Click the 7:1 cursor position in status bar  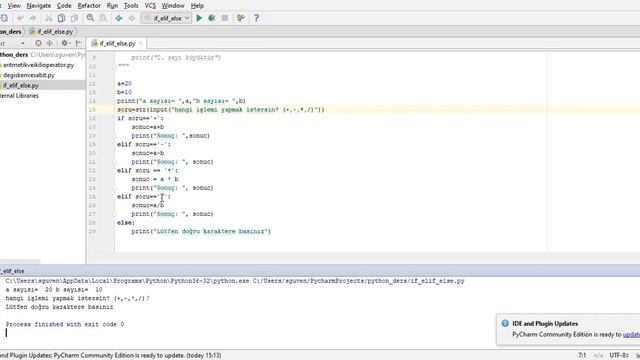coord(582,356)
